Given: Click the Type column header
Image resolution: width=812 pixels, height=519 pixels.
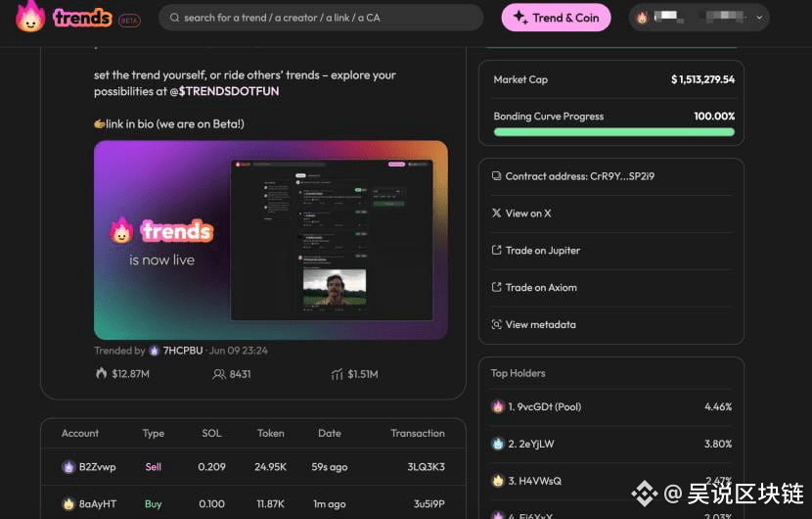Looking at the screenshot, I should pos(154,434).
